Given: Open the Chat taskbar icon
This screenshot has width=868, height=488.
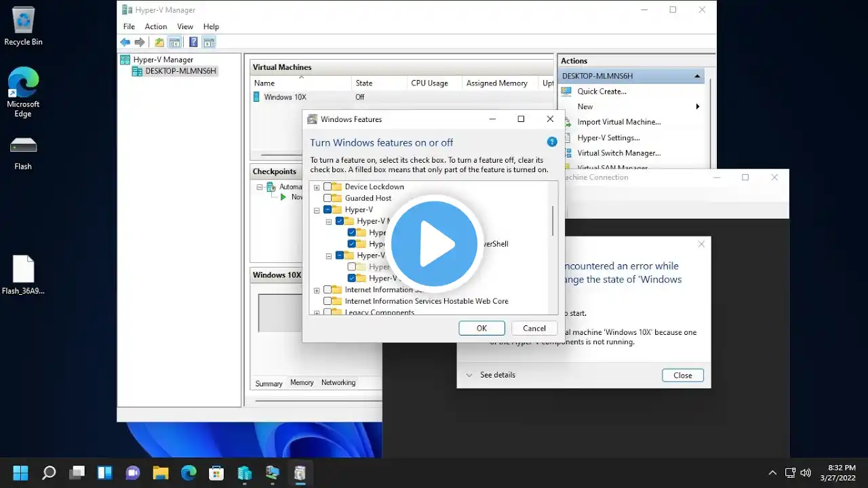Looking at the screenshot, I should 133,472.
